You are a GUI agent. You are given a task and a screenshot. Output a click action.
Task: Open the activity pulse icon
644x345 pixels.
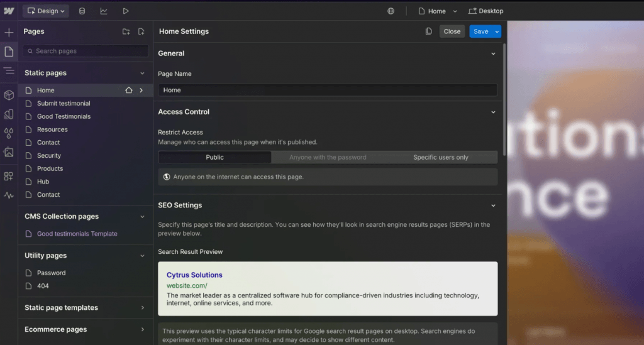[9, 195]
